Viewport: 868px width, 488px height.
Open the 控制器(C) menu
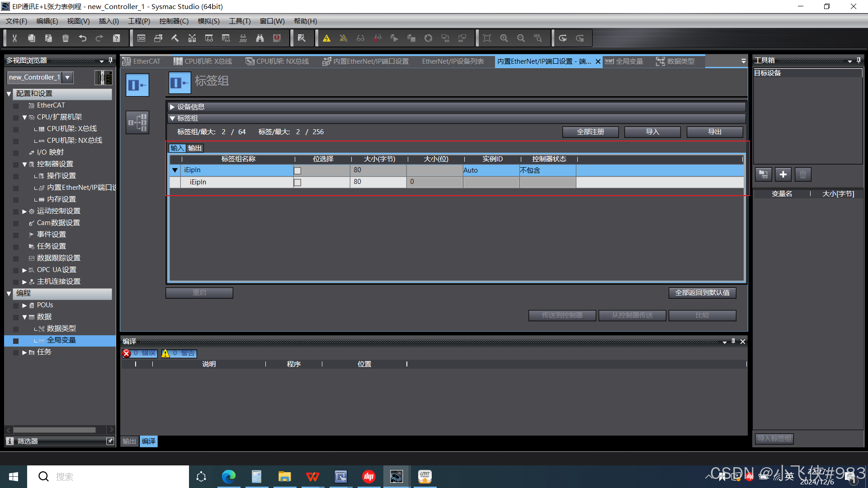point(174,21)
